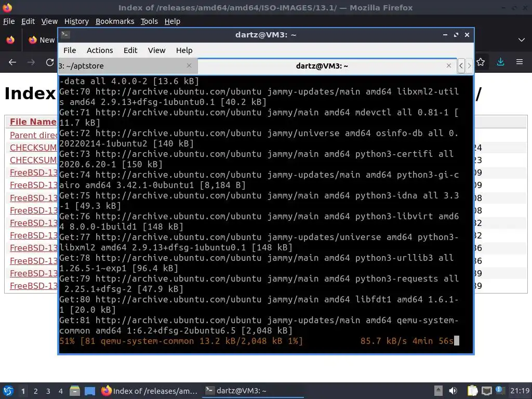Image resolution: width=532 pixels, height=399 pixels.
Task: Click network monitor tray icon
Action: pos(486,391)
